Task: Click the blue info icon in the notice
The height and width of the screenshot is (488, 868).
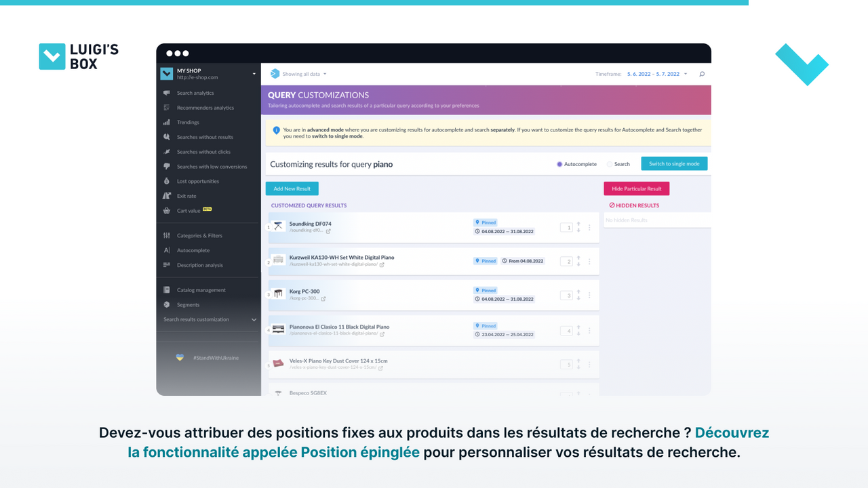Action: (x=276, y=130)
